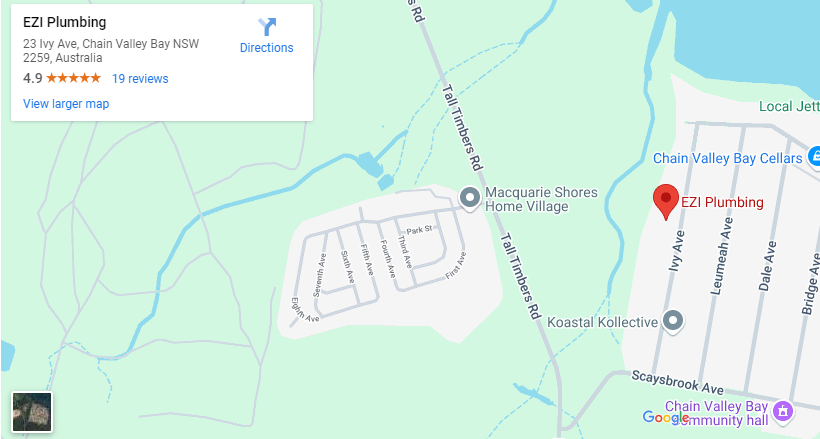820x439 pixels.
Task: Select the Macquarie Shores Home Village marker
Action: 470,199
